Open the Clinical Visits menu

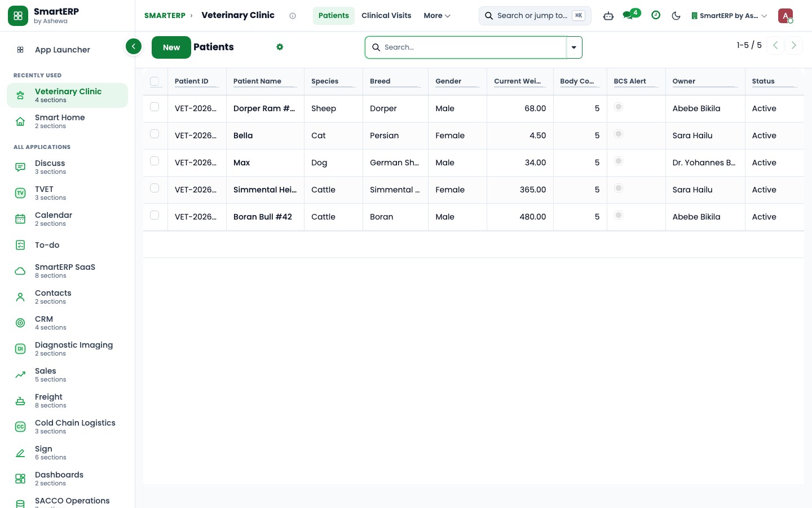coord(386,16)
